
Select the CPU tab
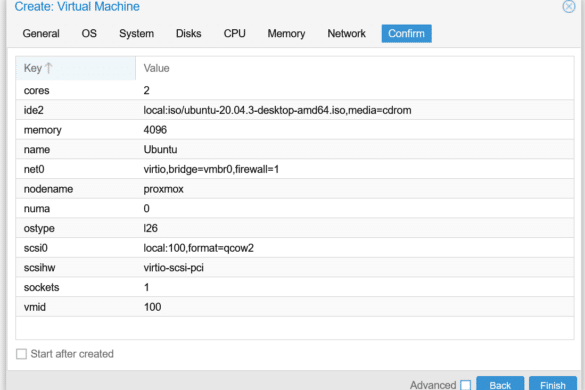(235, 34)
